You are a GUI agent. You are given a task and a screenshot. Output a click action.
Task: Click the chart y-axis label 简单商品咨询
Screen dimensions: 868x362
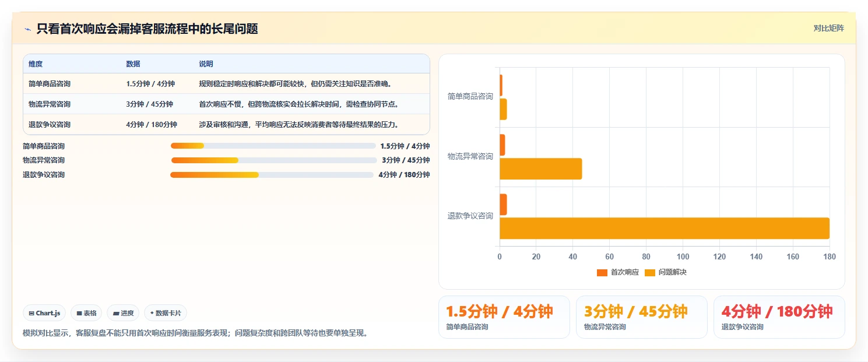click(x=470, y=96)
